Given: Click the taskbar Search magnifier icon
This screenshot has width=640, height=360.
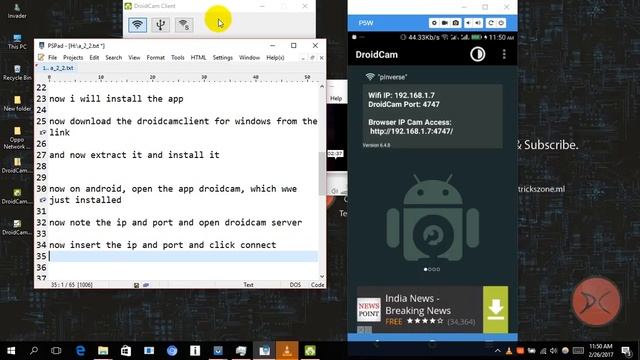Looking at the screenshot, I should (x=34, y=351).
